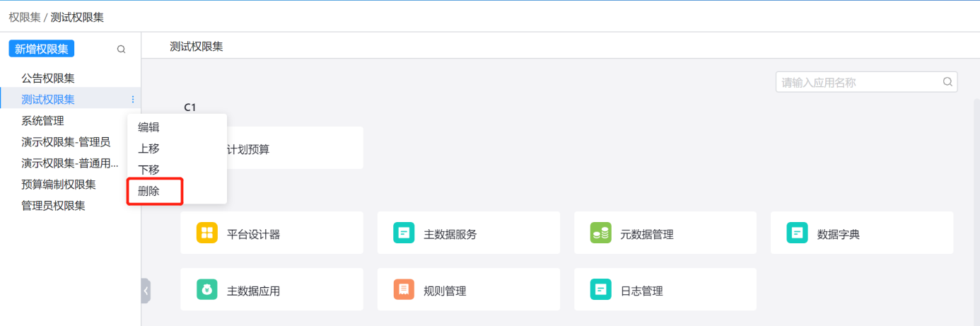Open the 管理员权限集 list item
This screenshot has width=980, height=326.
53,206
